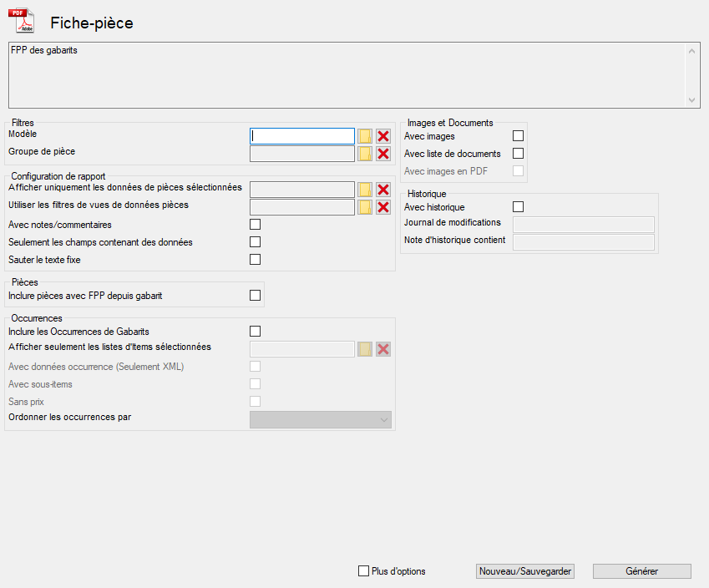Check the Avec historique option
Viewport: 709px width, 588px height.
pyautogui.click(x=518, y=207)
